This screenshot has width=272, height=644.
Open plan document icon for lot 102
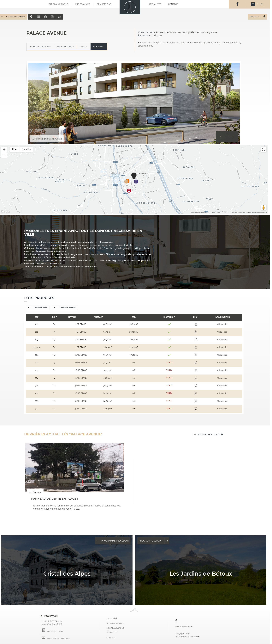click(x=196, y=332)
